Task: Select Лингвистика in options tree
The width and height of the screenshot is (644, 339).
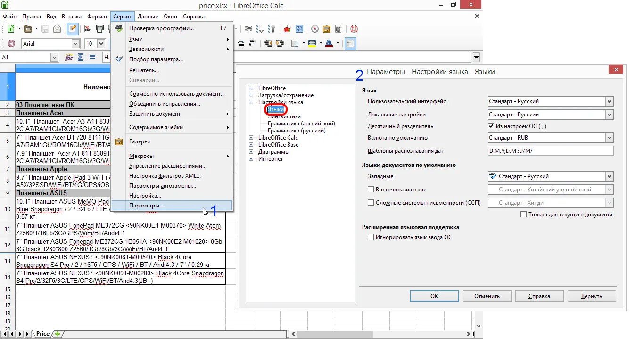Action: 284,116
